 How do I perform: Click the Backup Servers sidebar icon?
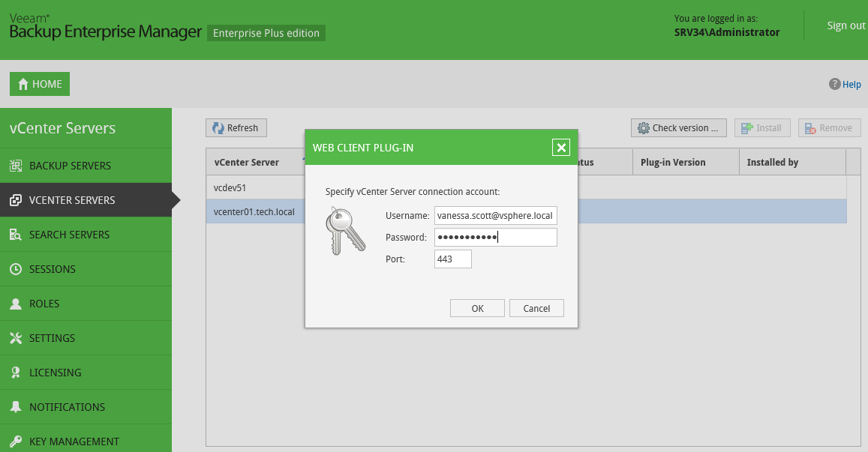coord(16,166)
